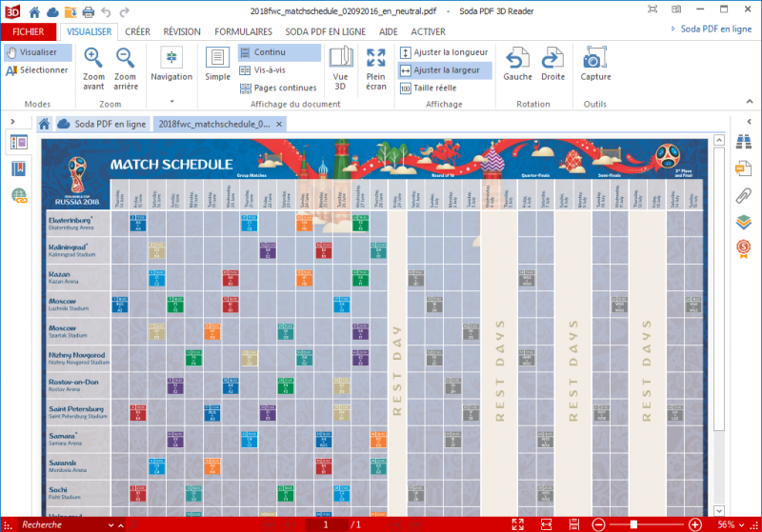Activate Vue 3D mode
Screen dimensions: 762x532
coord(341,69)
